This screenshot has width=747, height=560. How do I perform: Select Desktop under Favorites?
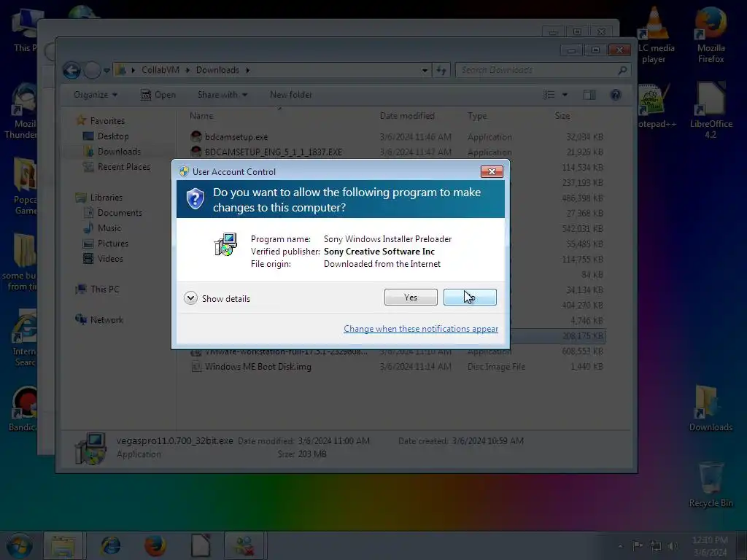[113, 136]
